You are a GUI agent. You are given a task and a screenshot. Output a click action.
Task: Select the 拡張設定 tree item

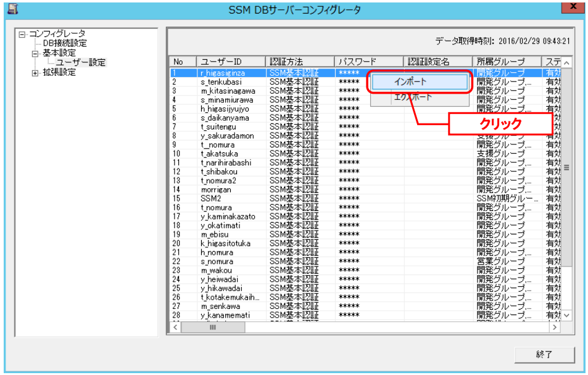point(59,72)
